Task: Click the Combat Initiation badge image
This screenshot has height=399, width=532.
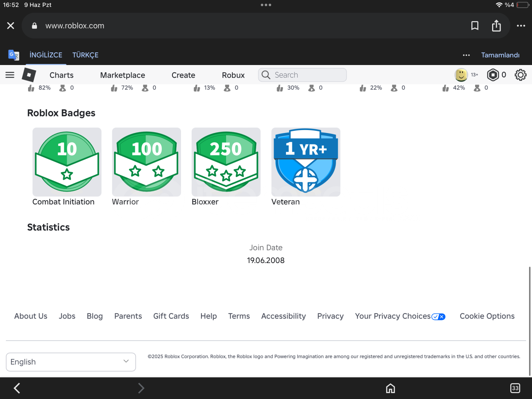Action: click(x=67, y=162)
